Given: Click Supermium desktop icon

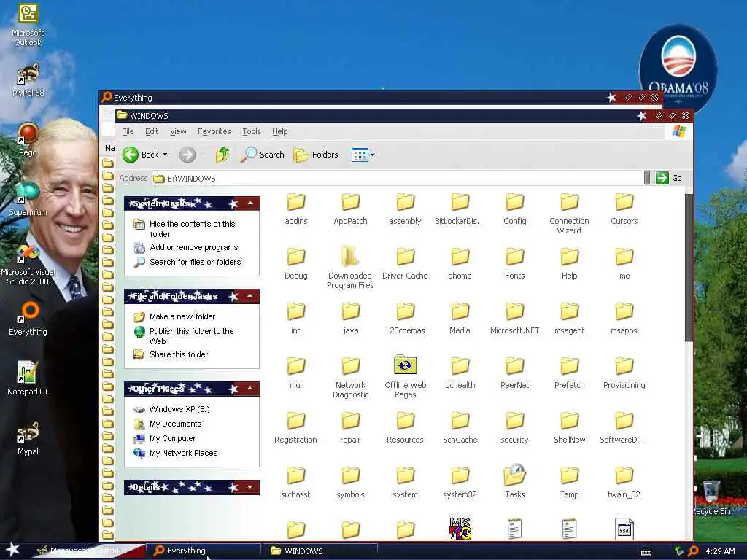Looking at the screenshot, I should 28,199.
